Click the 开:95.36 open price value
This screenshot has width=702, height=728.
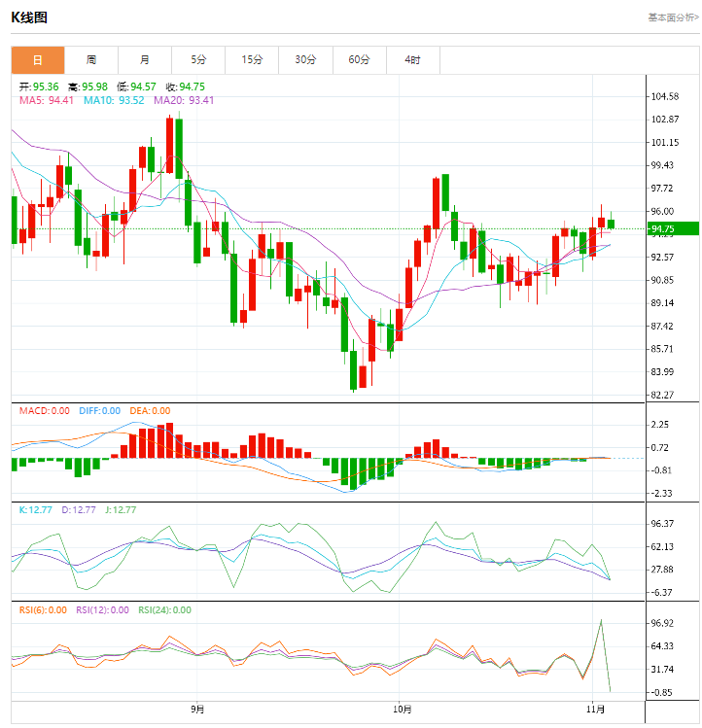click(x=39, y=87)
